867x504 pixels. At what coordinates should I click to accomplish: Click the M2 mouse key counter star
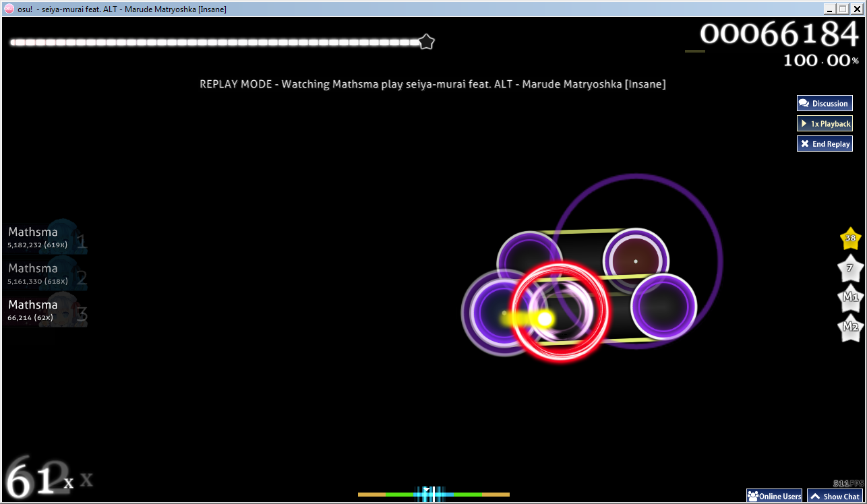pyautogui.click(x=850, y=327)
